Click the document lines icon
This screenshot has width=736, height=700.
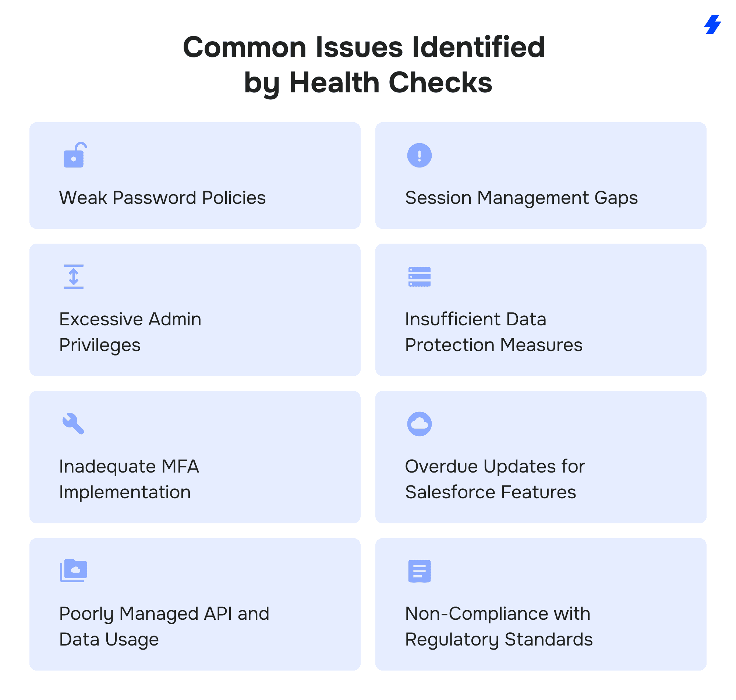(419, 571)
